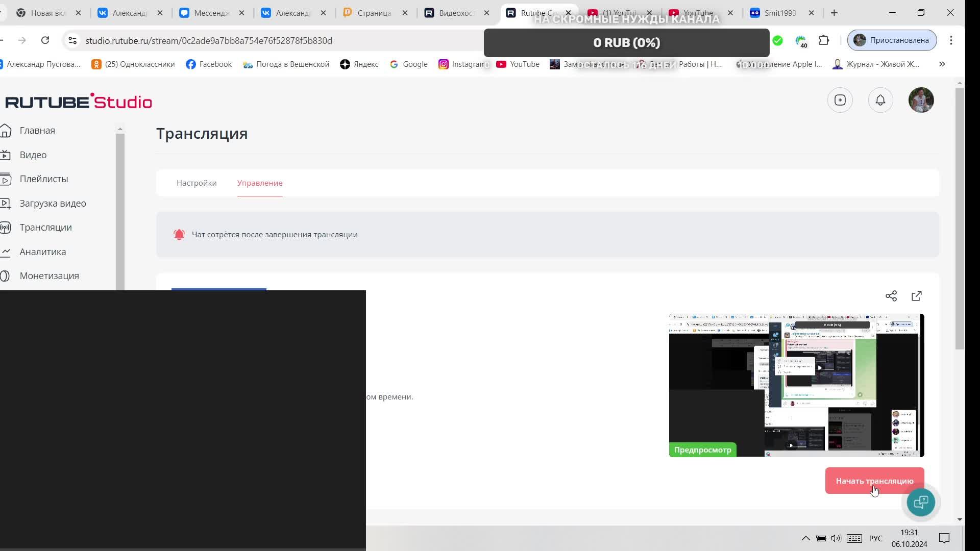Go to Монетизация section

point(49,275)
